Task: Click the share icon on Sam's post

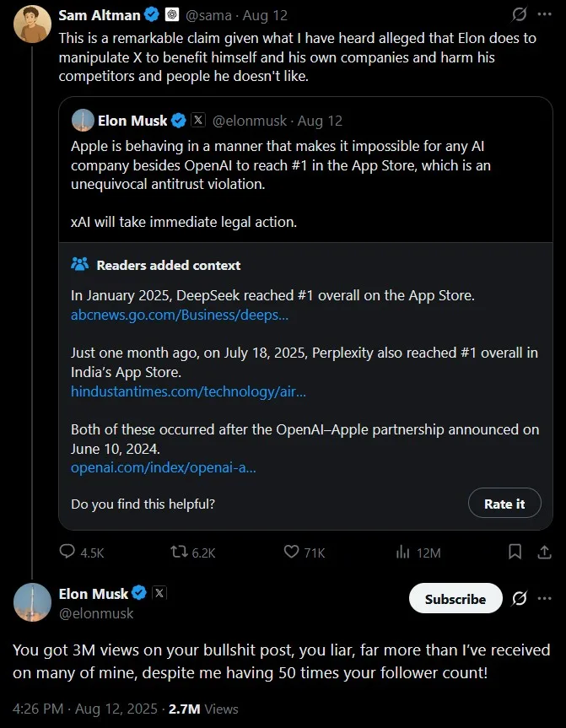Action: click(x=544, y=552)
